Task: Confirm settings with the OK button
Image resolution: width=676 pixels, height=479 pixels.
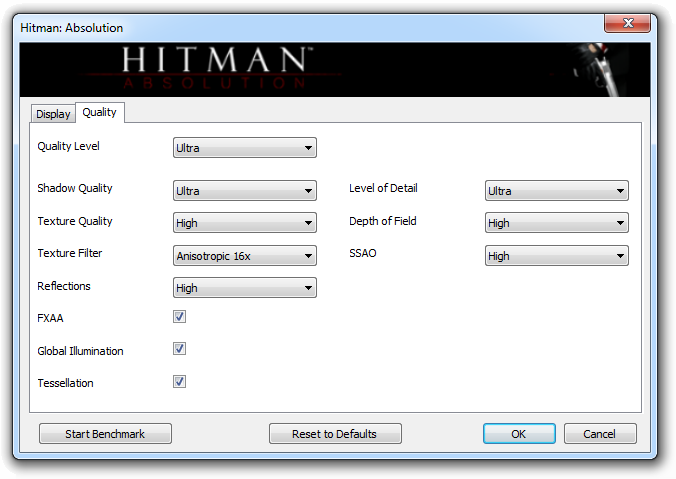Action: 519,434
